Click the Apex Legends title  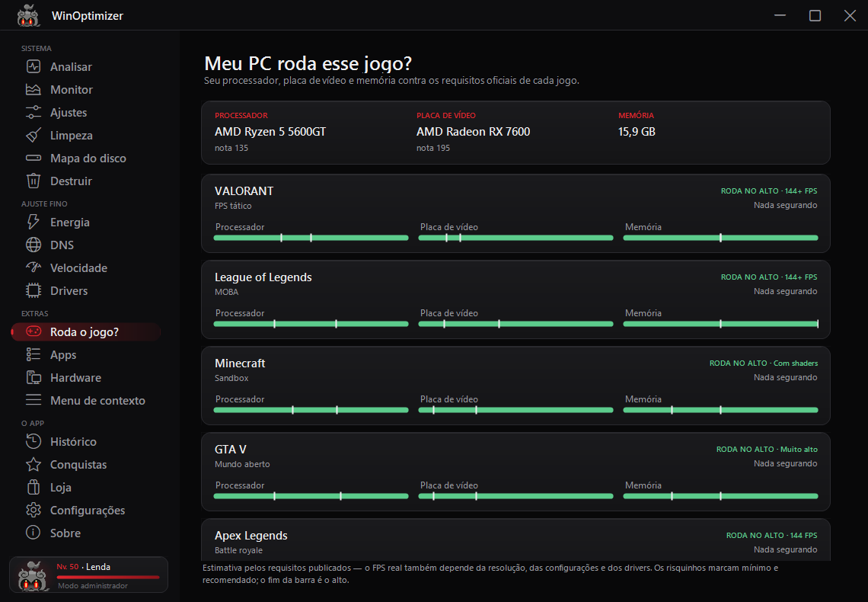[251, 536]
